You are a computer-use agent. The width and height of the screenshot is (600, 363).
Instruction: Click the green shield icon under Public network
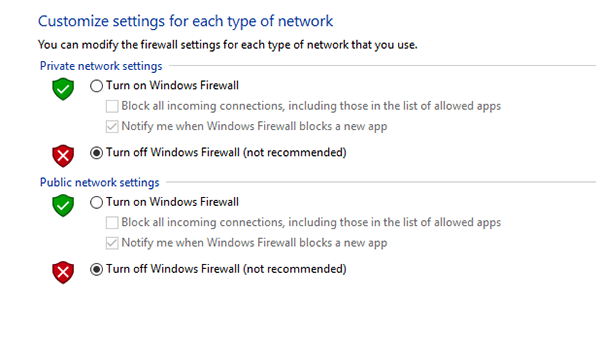point(63,205)
